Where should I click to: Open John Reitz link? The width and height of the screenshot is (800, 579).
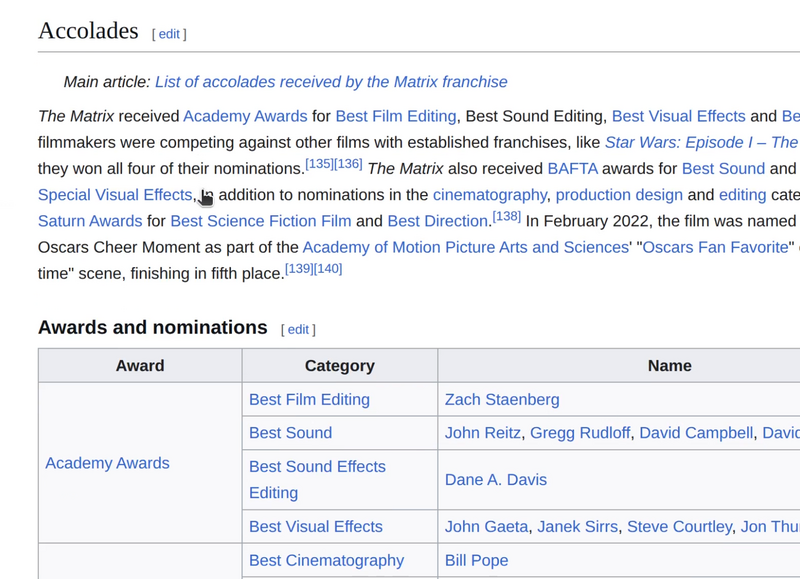pyautogui.click(x=483, y=433)
